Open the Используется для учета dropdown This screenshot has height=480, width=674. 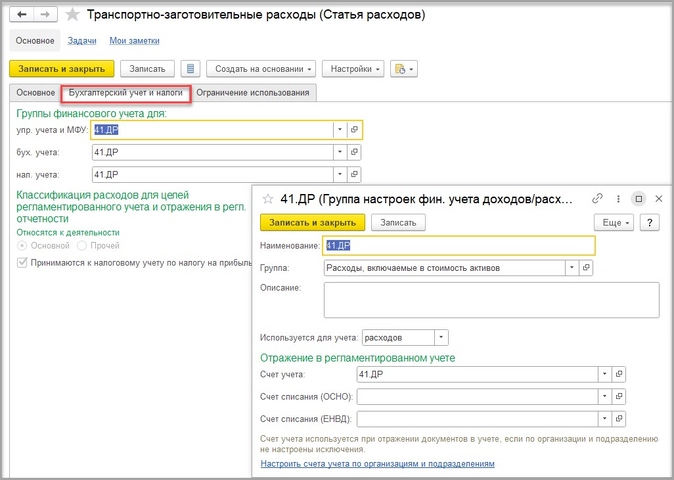pos(442,338)
